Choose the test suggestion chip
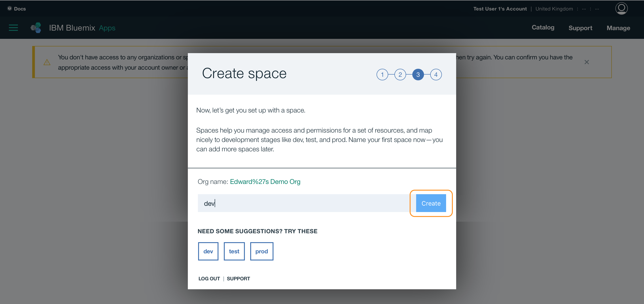This screenshot has width=644, height=304. click(234, 251)
